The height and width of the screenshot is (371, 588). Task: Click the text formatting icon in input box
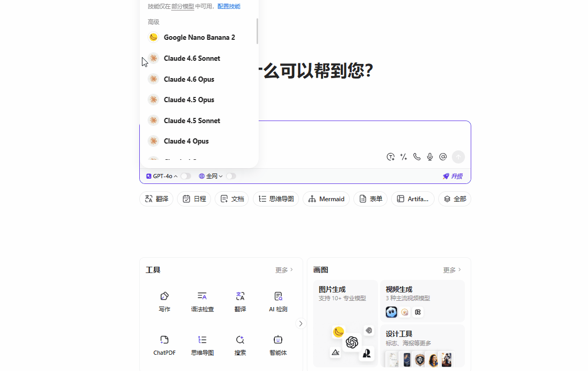[x=391, y=157]
